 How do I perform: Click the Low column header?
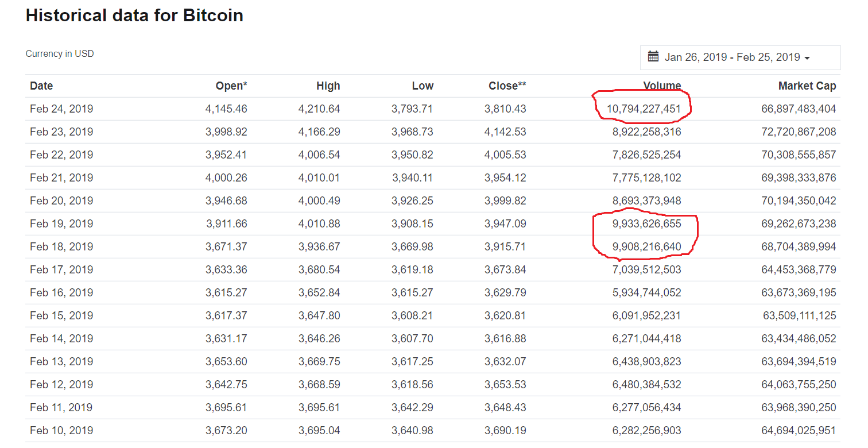(423, 86)
